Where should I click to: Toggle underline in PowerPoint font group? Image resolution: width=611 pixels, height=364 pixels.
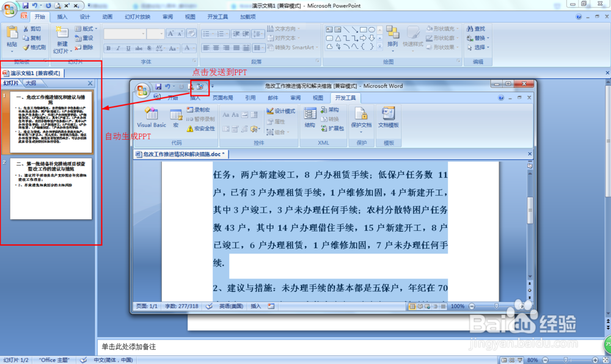coord(128,47)
